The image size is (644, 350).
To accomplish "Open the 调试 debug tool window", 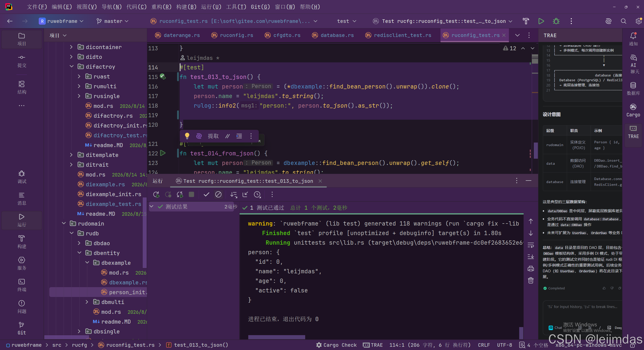I will click(x=22, y=177).
